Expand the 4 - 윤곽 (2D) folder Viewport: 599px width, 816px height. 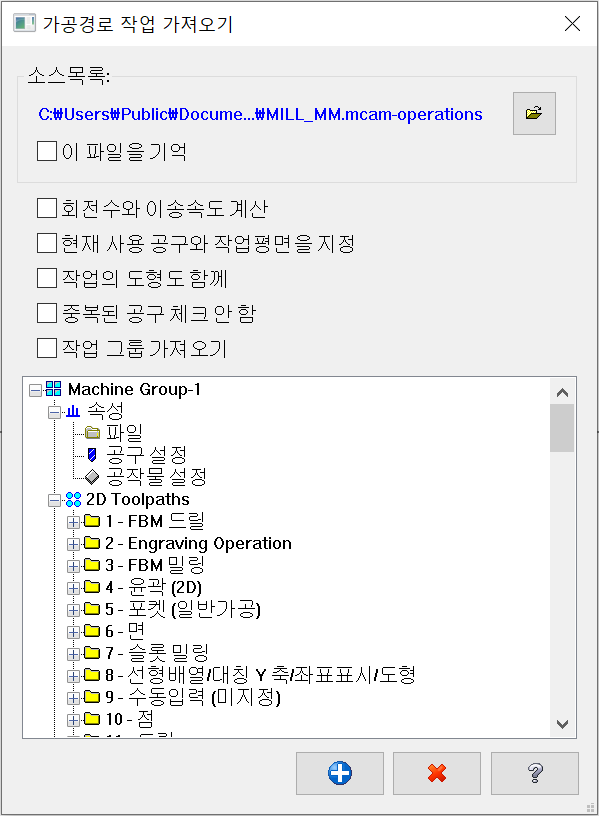pos(73,588)
